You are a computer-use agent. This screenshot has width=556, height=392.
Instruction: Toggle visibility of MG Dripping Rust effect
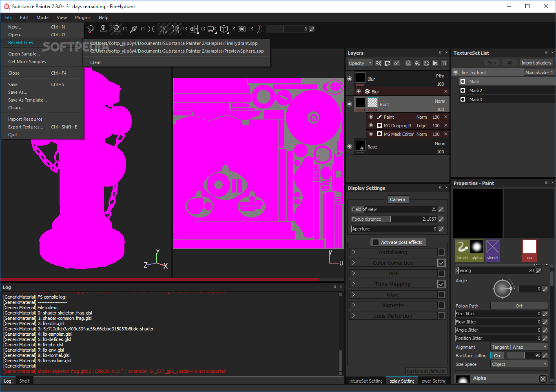371,125
